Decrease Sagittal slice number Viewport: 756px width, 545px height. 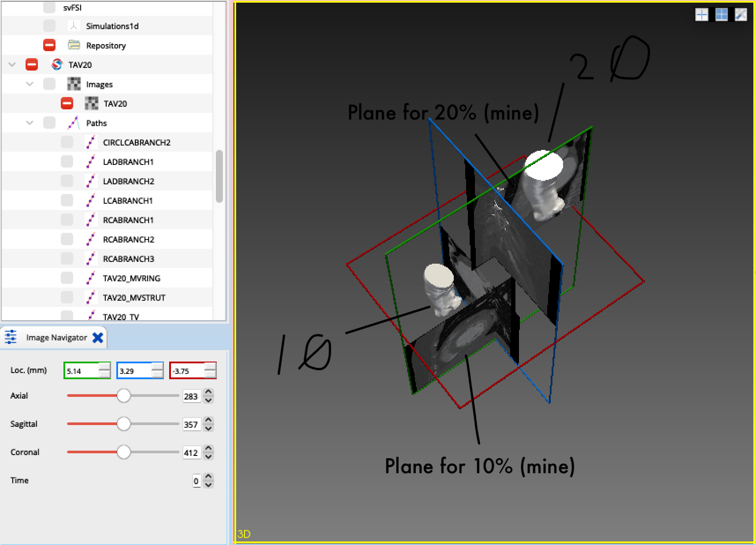tap(209, 428)
